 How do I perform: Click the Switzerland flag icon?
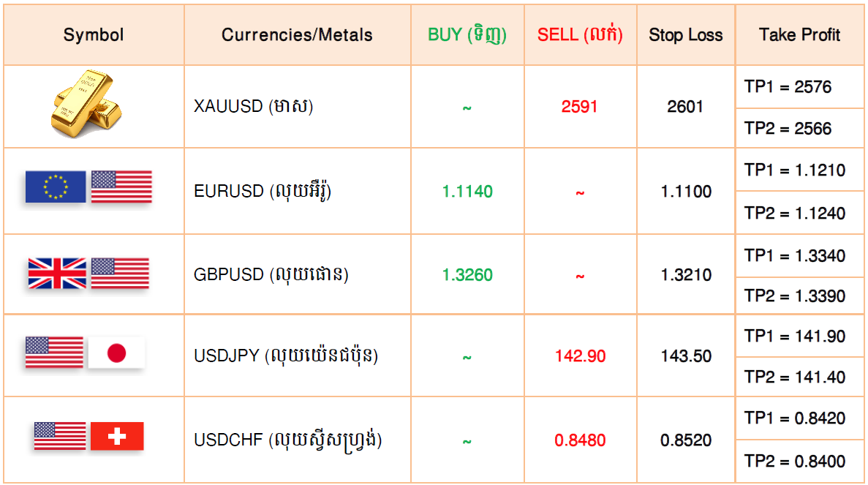[x=117, y=436]
